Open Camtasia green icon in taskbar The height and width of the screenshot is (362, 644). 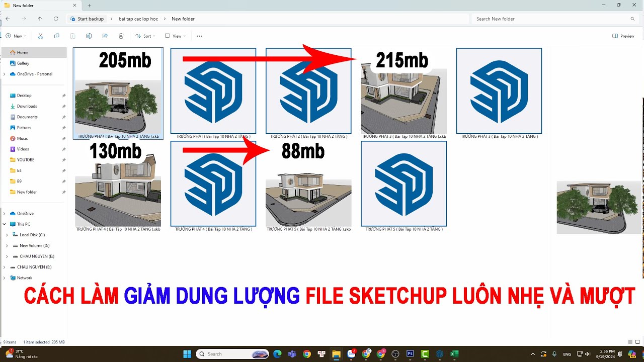pyautogui.click(x=425, y=354)
